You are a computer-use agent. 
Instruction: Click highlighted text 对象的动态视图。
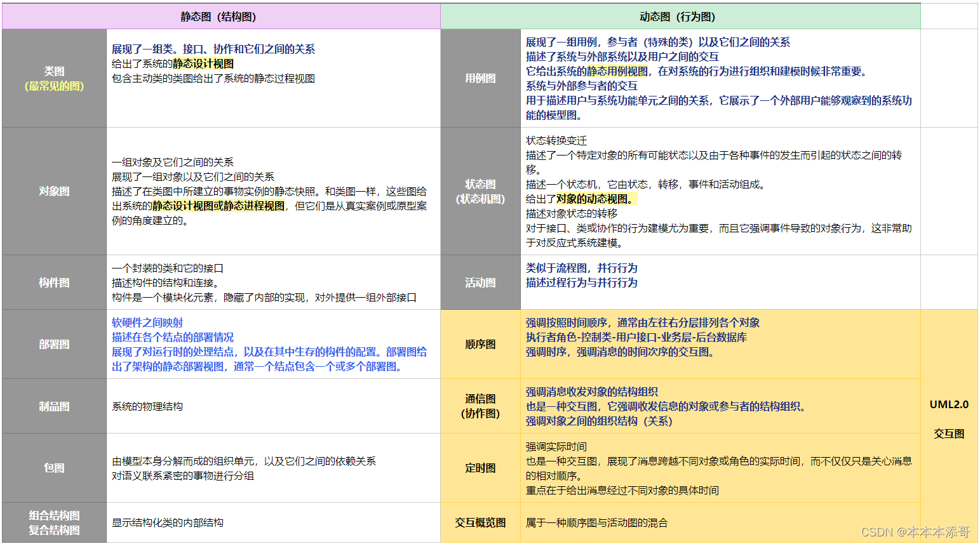click(596, 199)
